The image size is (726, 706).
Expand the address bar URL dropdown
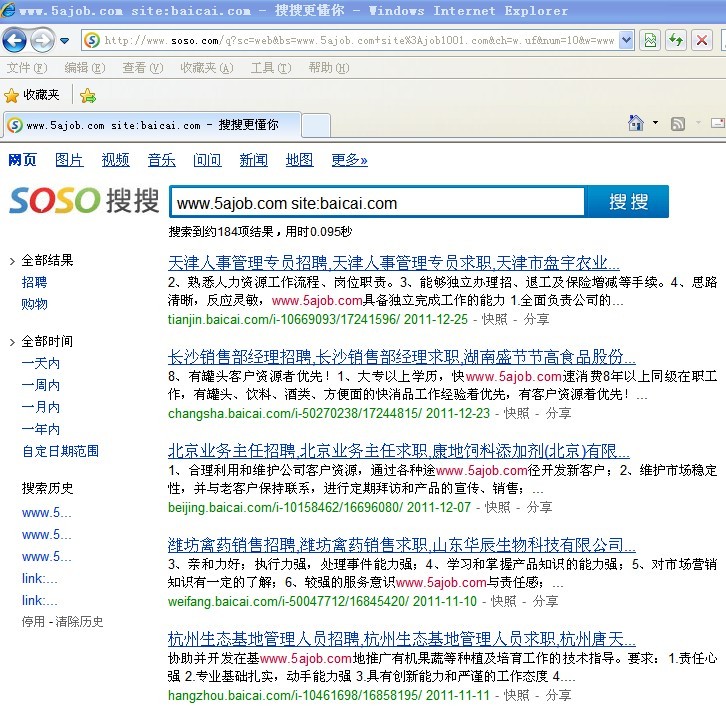627,40
